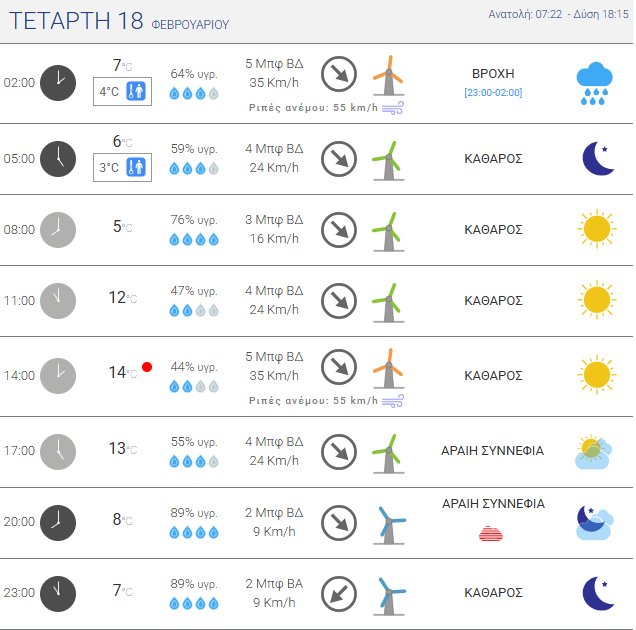This screenshot has height=630, width=636.
Task: Click the [23:00-02:00] rain time link
Action: tap(493, 92)
